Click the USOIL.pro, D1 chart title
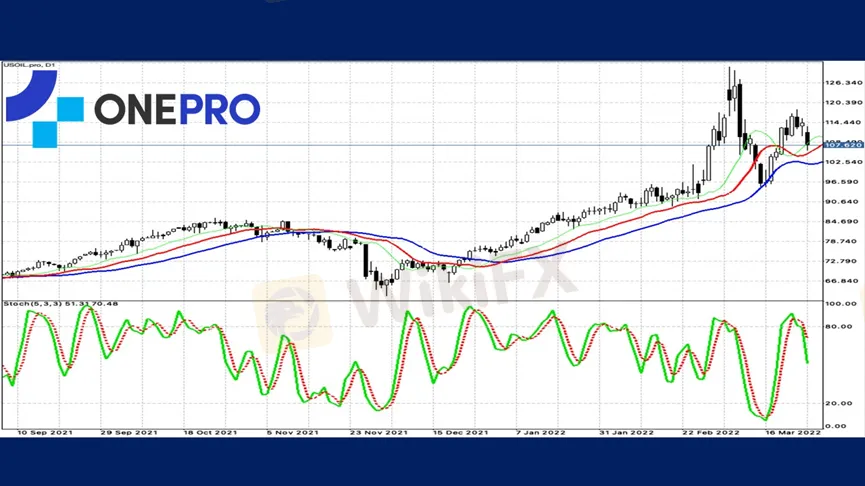This screenshot has height=486, width=865. coord(29,65)
